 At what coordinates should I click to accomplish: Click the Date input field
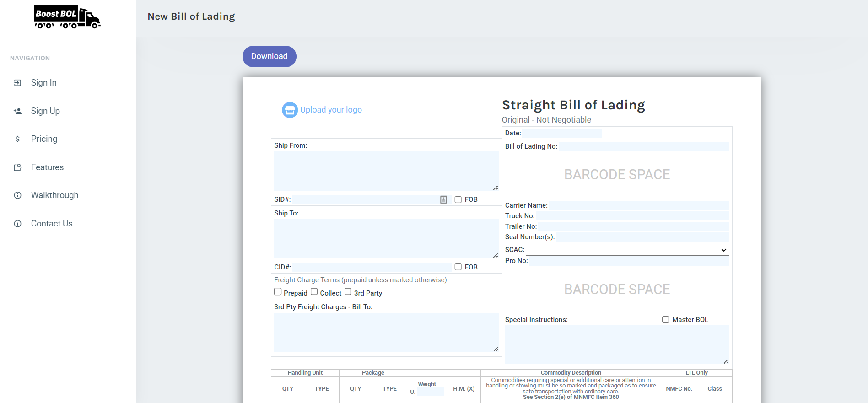(562, 133)
